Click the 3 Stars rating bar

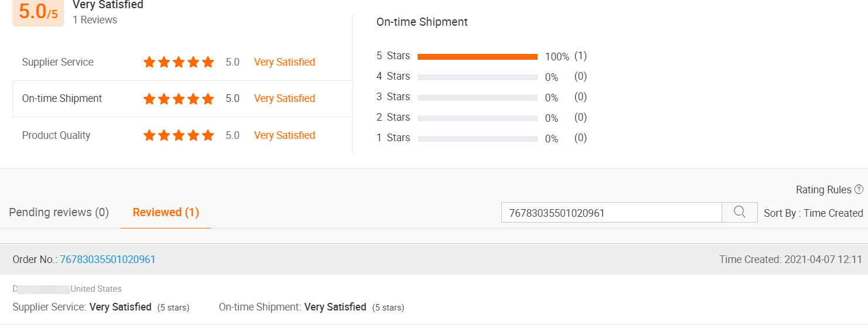[x=477, y=97]
